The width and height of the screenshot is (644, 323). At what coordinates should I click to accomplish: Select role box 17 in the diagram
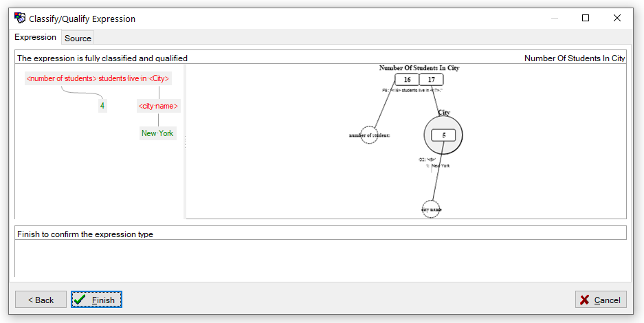pos(431,80)
